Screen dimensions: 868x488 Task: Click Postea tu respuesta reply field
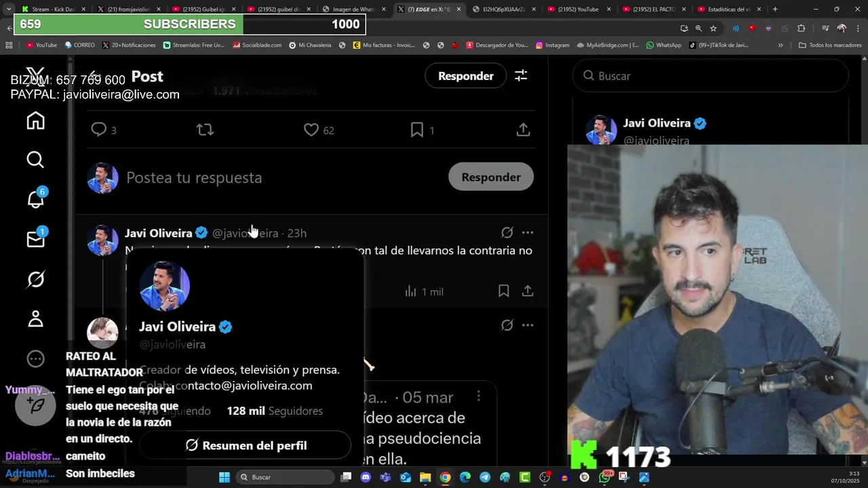(x=194, y=178)
